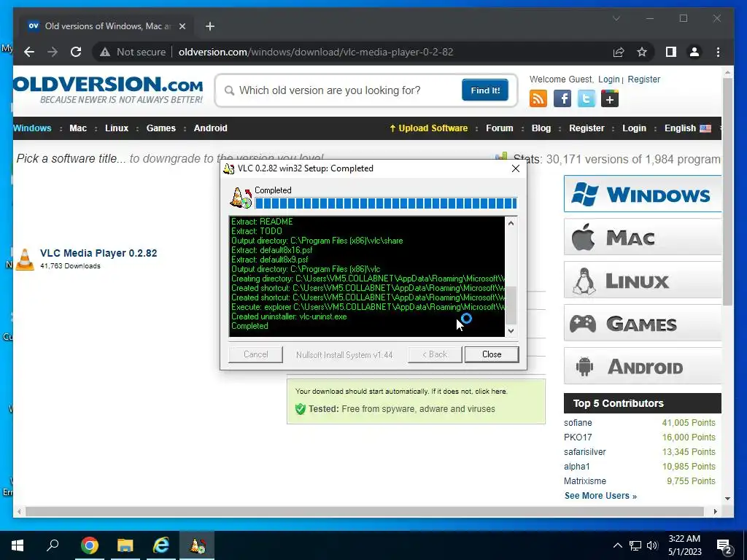Reload the page in Chrome
This screenshot has height=560, width=747.
[76, 52]
